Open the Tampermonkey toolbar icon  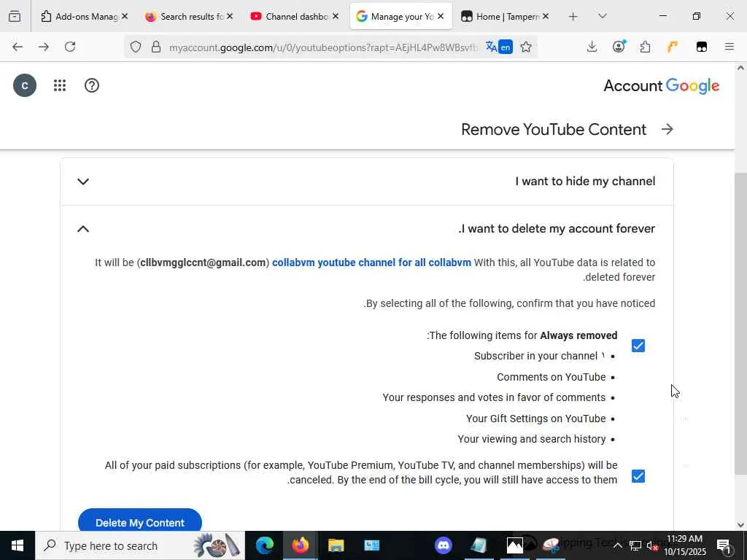pyautogui.click(x=701, y=47)
